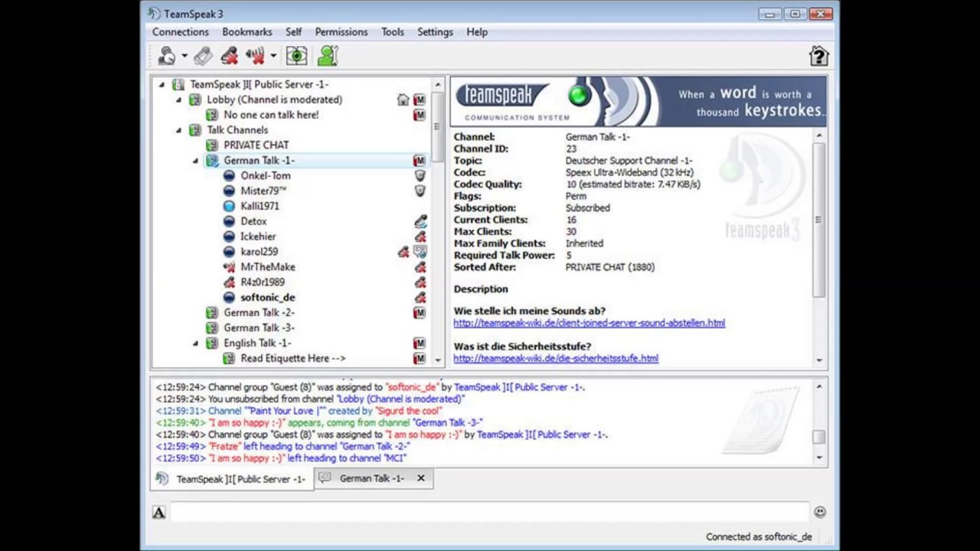
Task: Switch to German Talk -1- chat tab
Action: tap(372, 478)
